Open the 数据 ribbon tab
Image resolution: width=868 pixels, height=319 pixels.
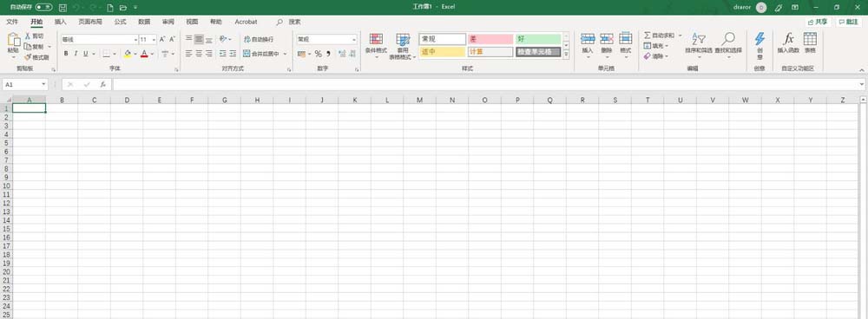(x=144, y=22)
